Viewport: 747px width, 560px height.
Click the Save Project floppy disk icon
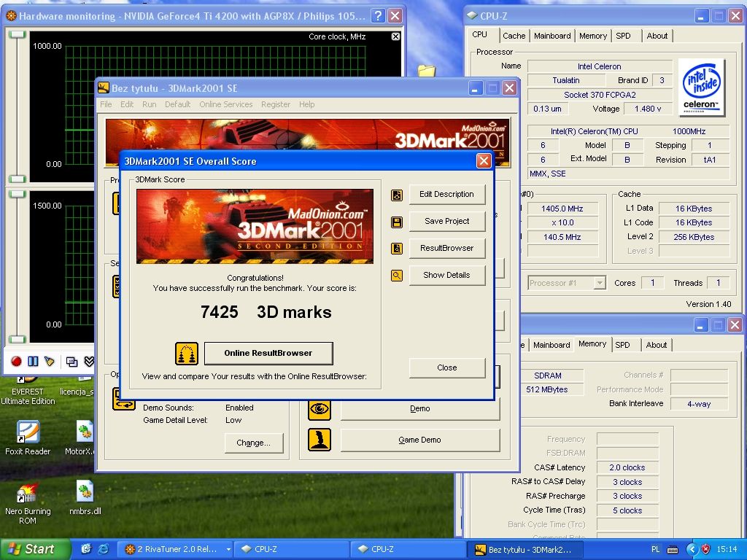point(397,222)
